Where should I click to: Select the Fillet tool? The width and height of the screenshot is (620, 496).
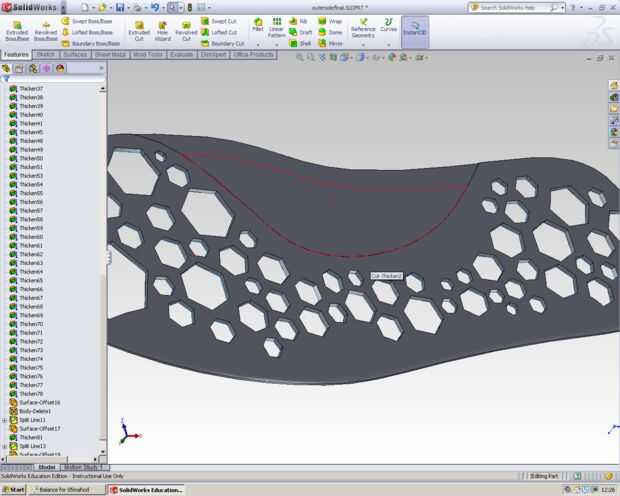[257, 26]
